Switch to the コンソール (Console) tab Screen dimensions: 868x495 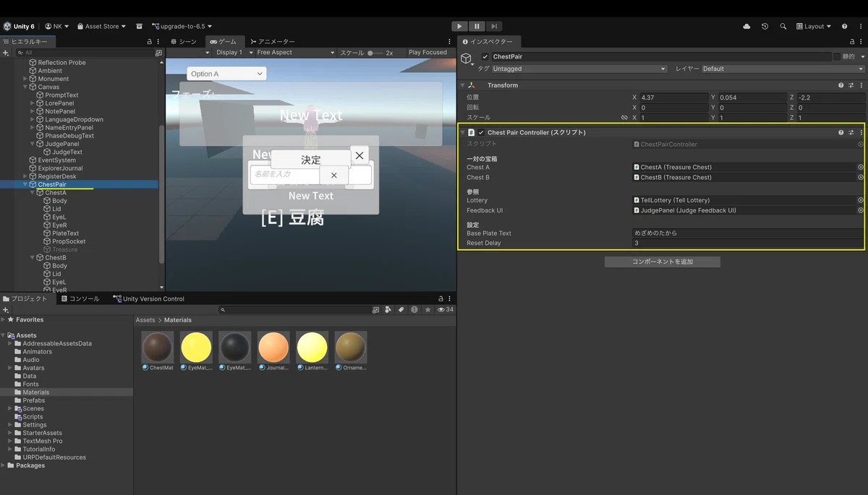point(80,298)
